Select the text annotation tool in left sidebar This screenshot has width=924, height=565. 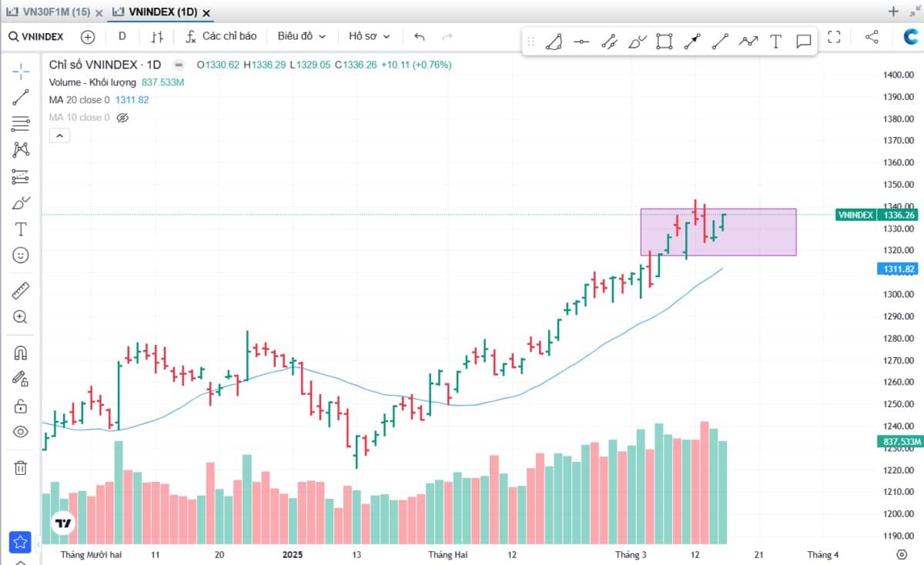[21, 229]
